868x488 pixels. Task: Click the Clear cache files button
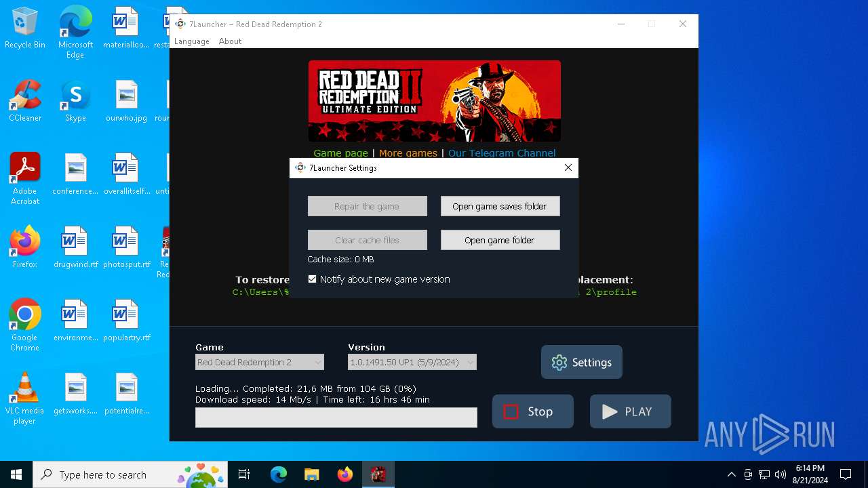coord(368,240)
